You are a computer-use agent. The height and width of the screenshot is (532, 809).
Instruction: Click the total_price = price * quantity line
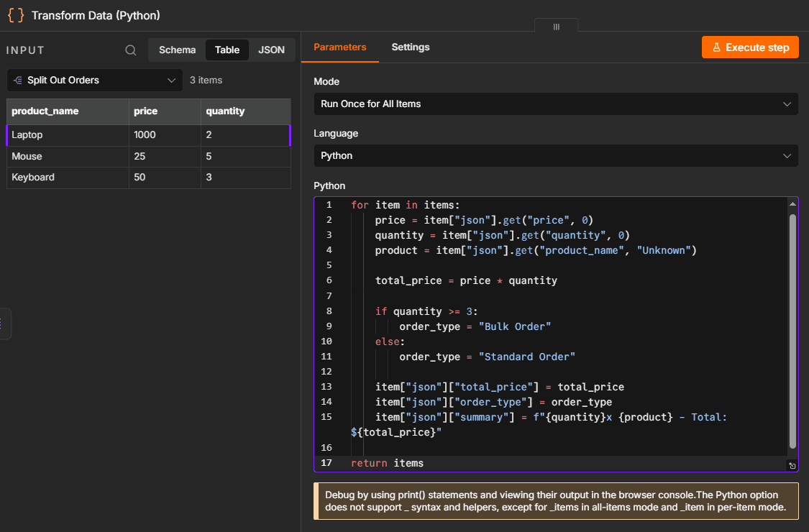pos(466,280)
